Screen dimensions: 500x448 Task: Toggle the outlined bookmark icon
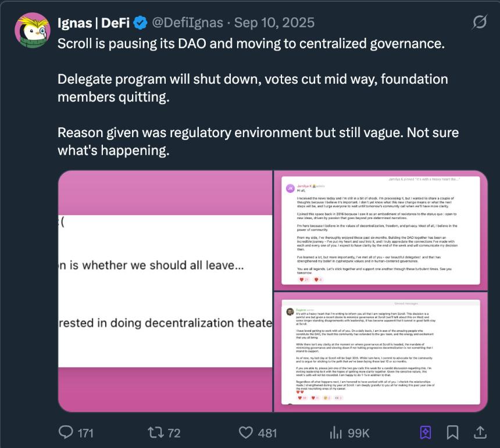(x=453, y=432)
